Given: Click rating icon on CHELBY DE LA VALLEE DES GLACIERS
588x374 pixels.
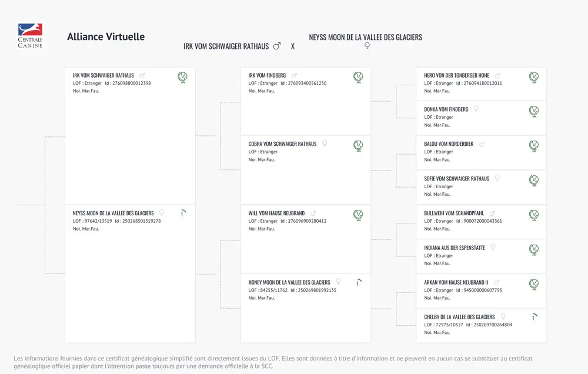Looking at the screenshot, I should [534, 317].
